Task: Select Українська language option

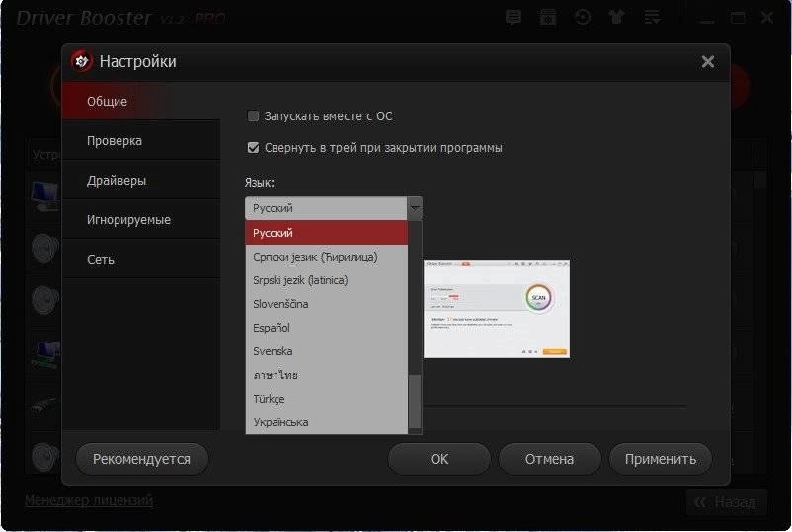Action: coord(326,422)
